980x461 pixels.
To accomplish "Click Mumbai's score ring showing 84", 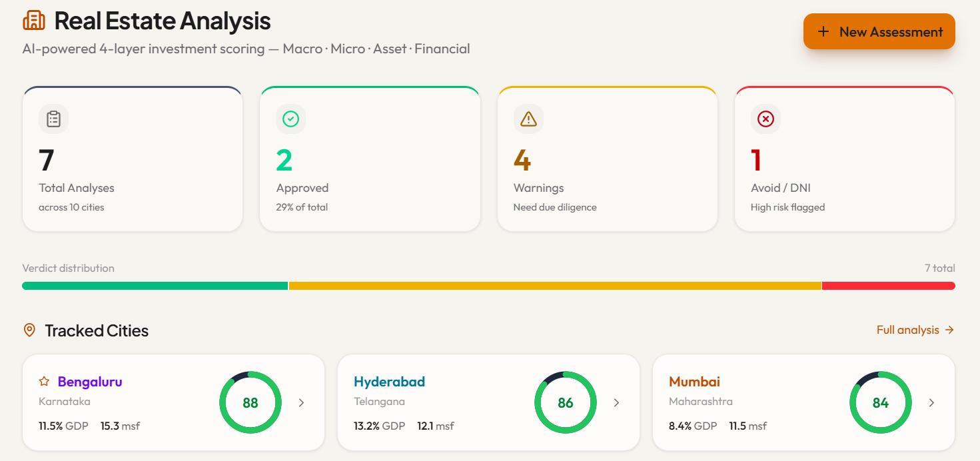I will (881, 402).
